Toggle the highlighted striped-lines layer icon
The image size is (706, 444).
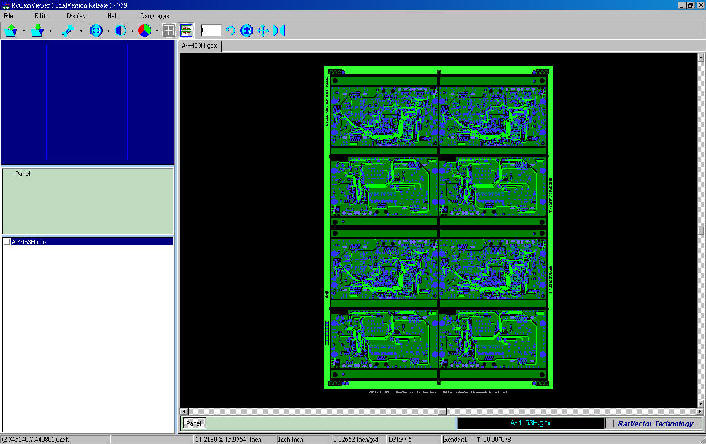click(x=186, y=31)
